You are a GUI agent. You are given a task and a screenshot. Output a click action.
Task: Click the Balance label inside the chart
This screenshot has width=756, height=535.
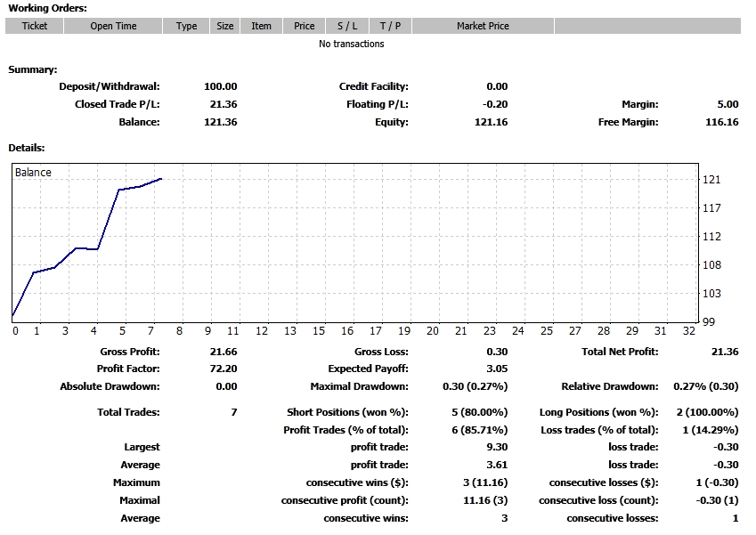click(33, 172)
